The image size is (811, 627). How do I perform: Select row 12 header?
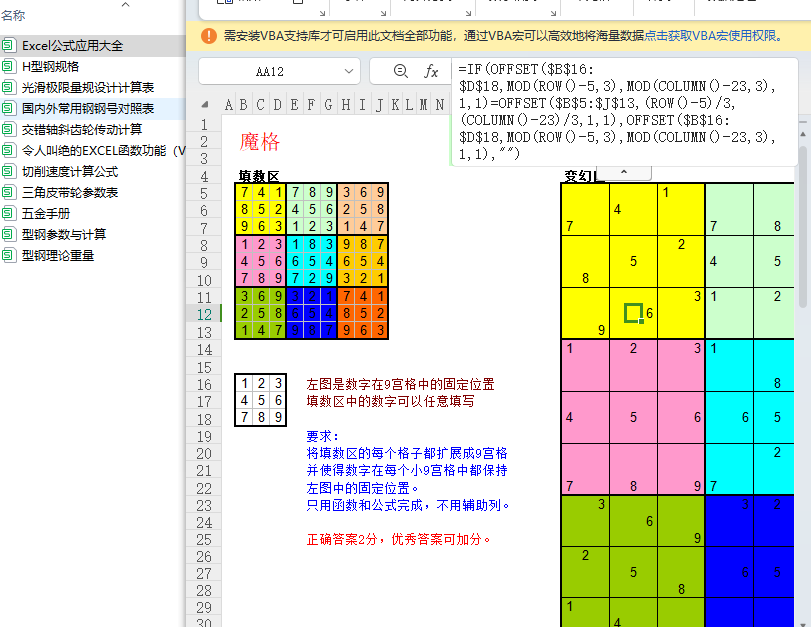click(204, 315)
